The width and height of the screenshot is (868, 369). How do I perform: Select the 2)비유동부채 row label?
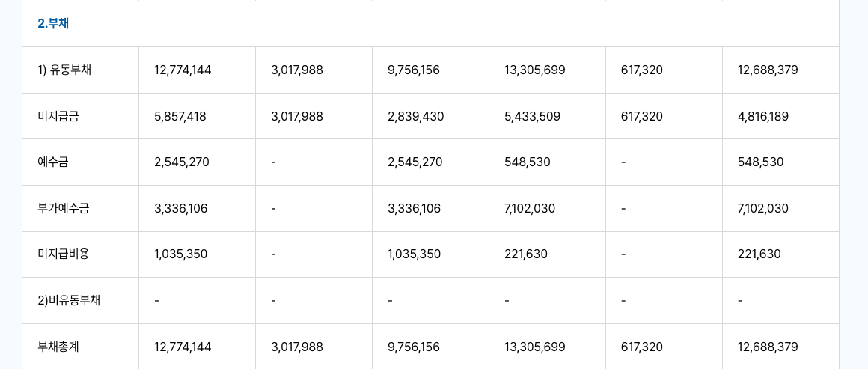tap(69, 300)
